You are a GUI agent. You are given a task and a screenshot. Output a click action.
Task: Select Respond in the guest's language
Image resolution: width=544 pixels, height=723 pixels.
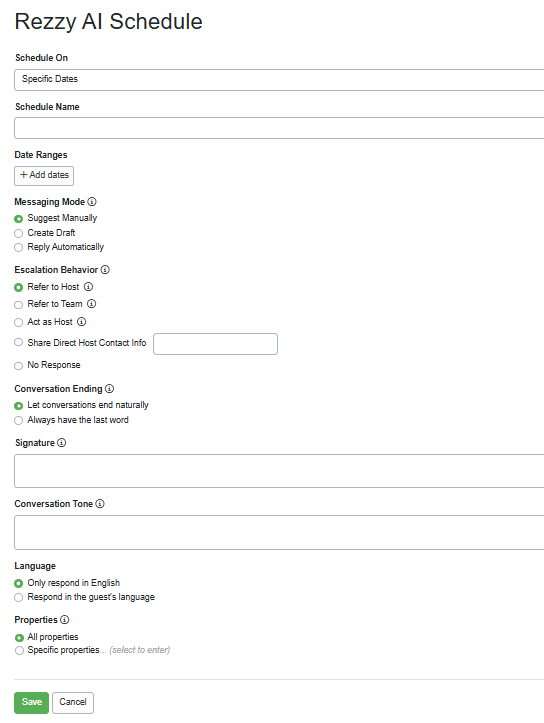18,598
